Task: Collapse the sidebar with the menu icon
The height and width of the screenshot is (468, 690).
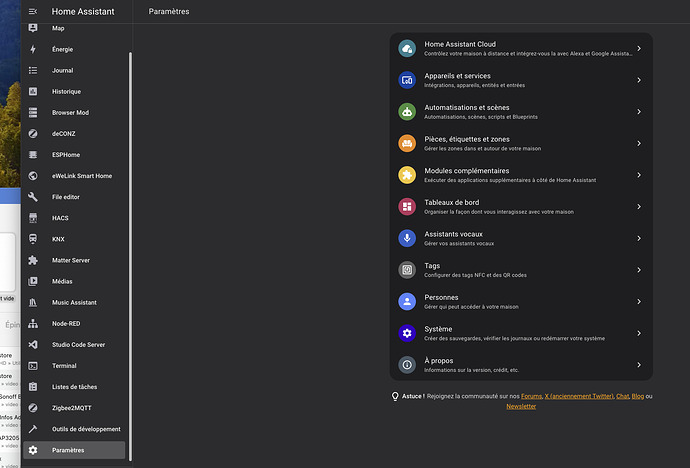Action: (33, 11)
